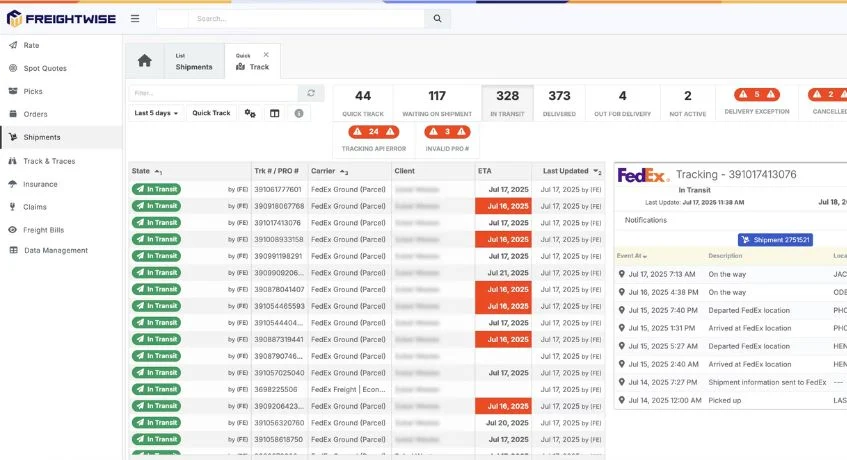The image size is (847, 460).
Task: Close the Quick Track tab
Action: click(x=266, y=55)
